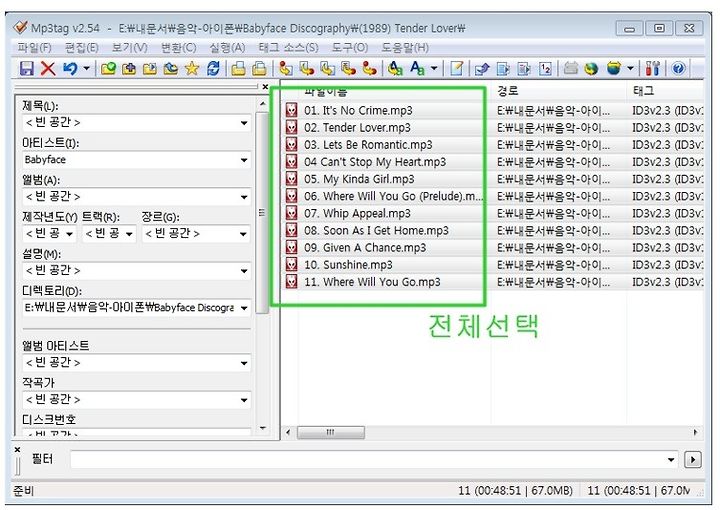Close the tag panel with its X

(x=265, y=86)
